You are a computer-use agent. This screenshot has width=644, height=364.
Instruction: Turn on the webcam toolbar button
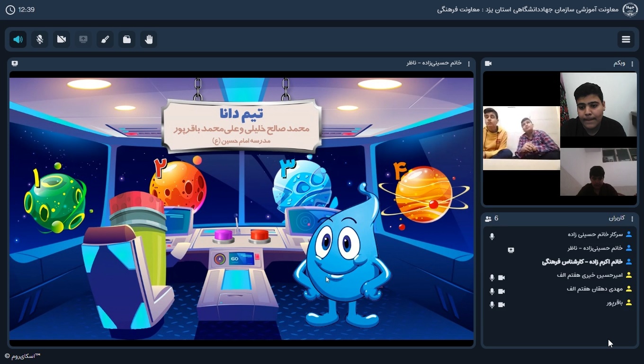(x=62, y=39)
